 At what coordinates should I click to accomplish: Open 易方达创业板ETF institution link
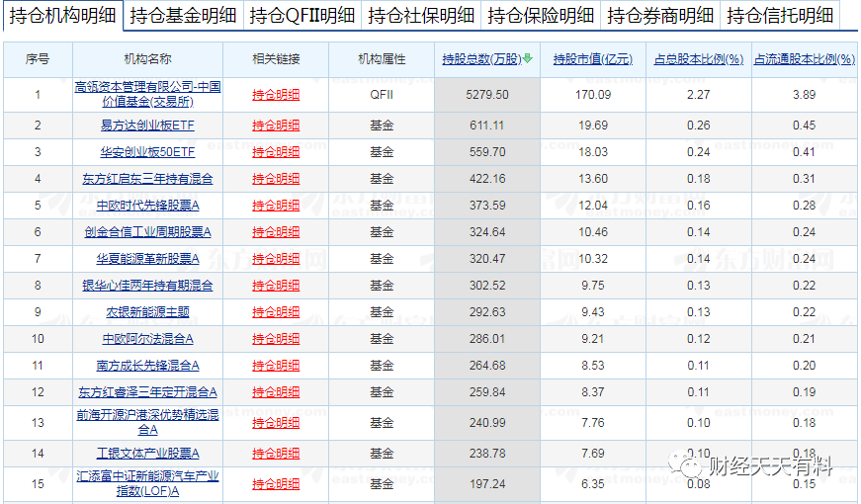coord(147,126)
